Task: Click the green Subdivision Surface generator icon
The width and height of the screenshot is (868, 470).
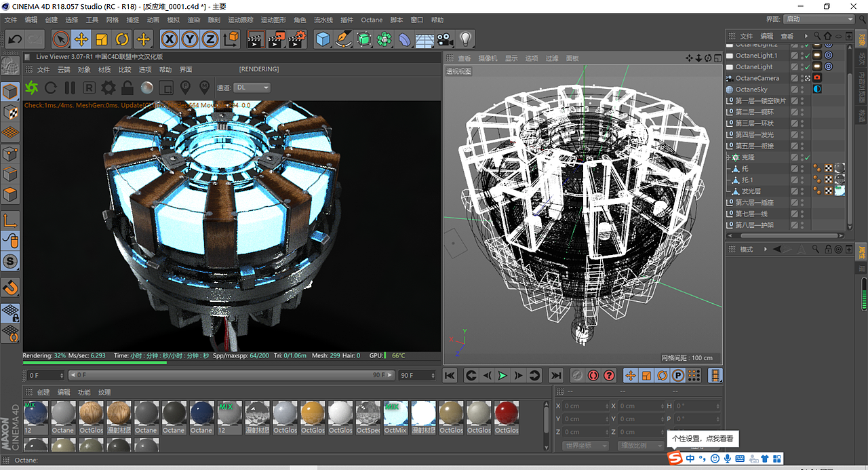Action: point(364,39)
